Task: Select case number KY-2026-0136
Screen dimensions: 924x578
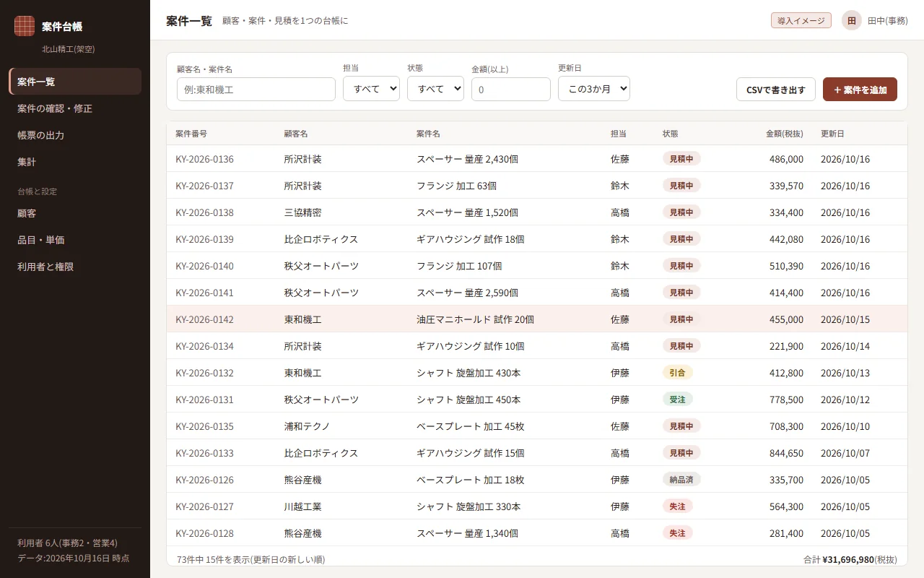Action: click(x=204, y=159)
